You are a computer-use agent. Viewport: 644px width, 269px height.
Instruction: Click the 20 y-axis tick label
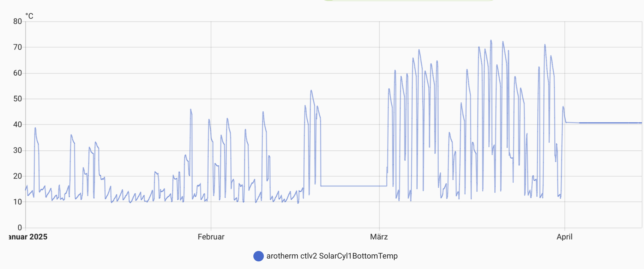pyautogui.click(x=18, y=176)
